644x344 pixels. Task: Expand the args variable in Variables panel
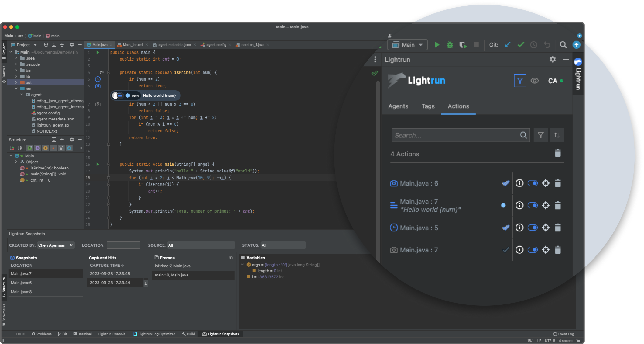tap(242, 265)
